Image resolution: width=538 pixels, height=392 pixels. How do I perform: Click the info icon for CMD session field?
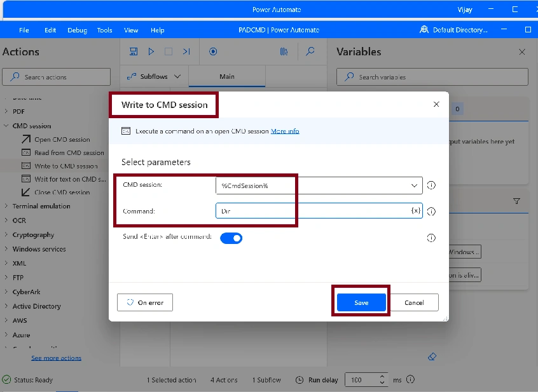[x=431, y=186]
